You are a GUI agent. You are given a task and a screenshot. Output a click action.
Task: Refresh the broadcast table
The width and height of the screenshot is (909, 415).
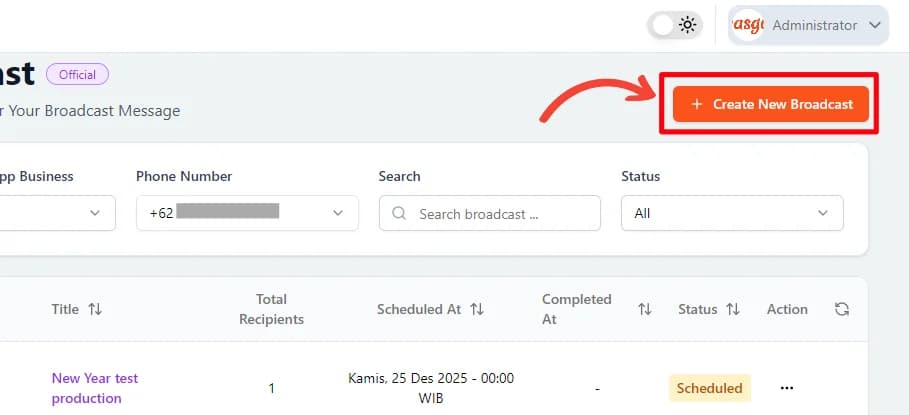pyautogui.click(x=842, y=310)
